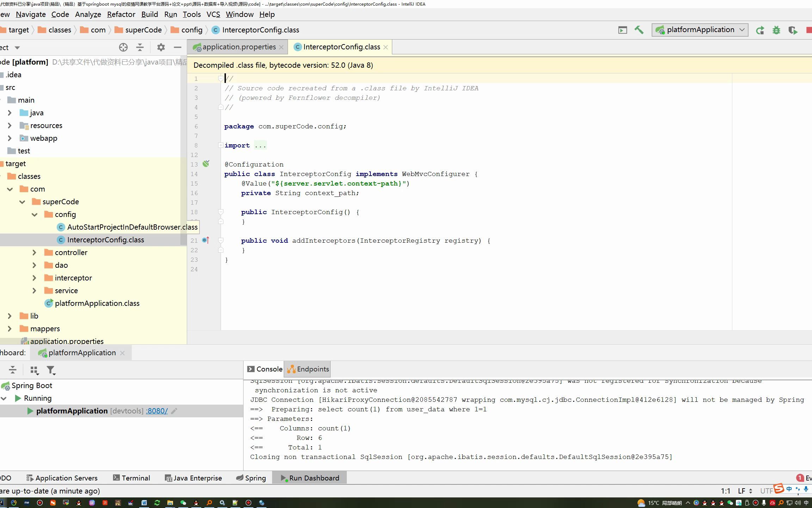Click the Debug bug icon in toolbar
This screenshot has height=508, width=812.
tap(776, 30)
